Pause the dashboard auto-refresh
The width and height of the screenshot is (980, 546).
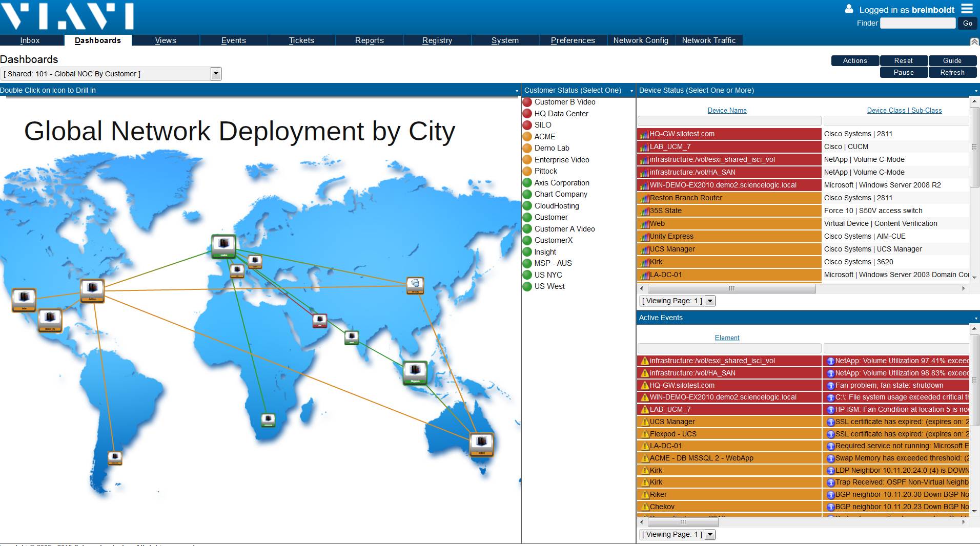(x=904, y=73)
